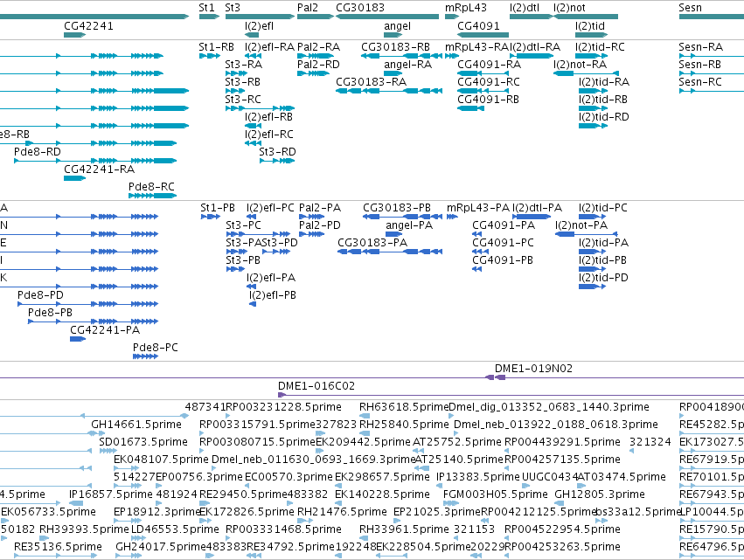
Task: Click the Pal2-RD transcript label
Action: [318, 65]
